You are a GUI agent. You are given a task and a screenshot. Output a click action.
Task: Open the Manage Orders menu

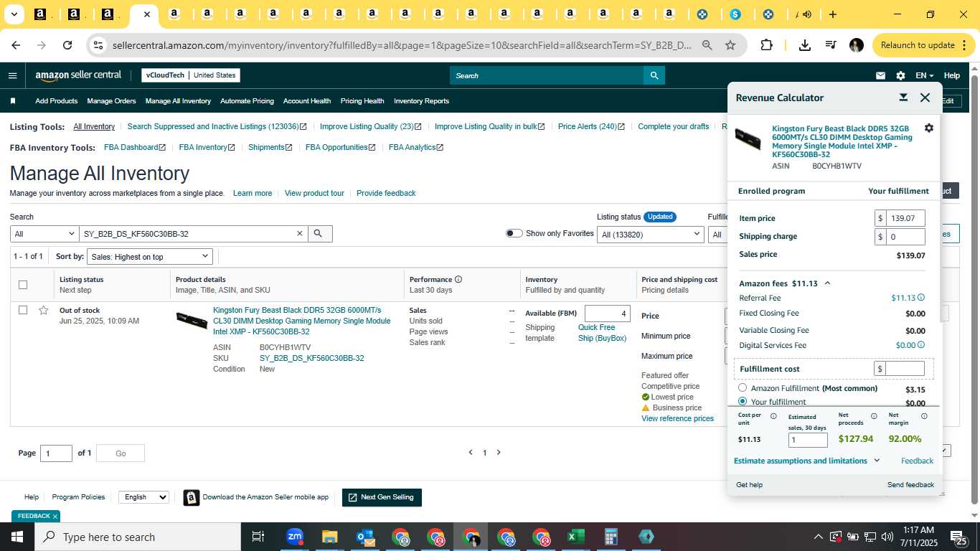click(111, 101)
